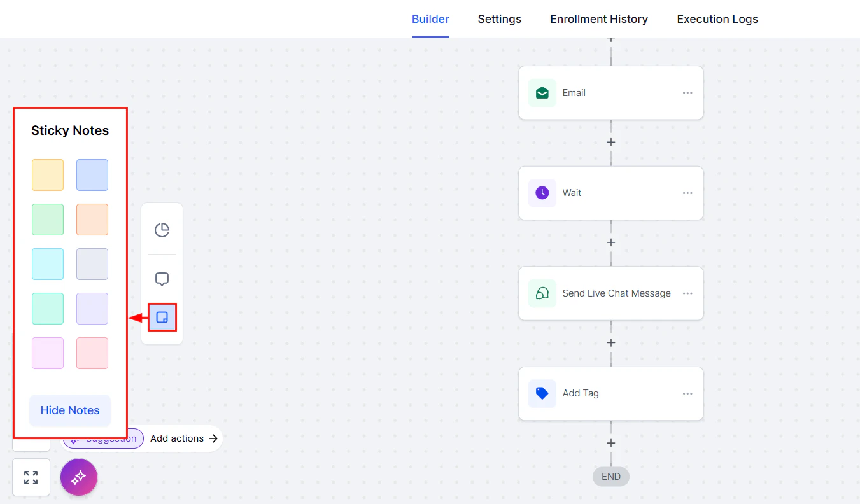Select the sticky note tool icon
Image resolution: width=860 pixels, height=504 pixels.
[162, 318]
